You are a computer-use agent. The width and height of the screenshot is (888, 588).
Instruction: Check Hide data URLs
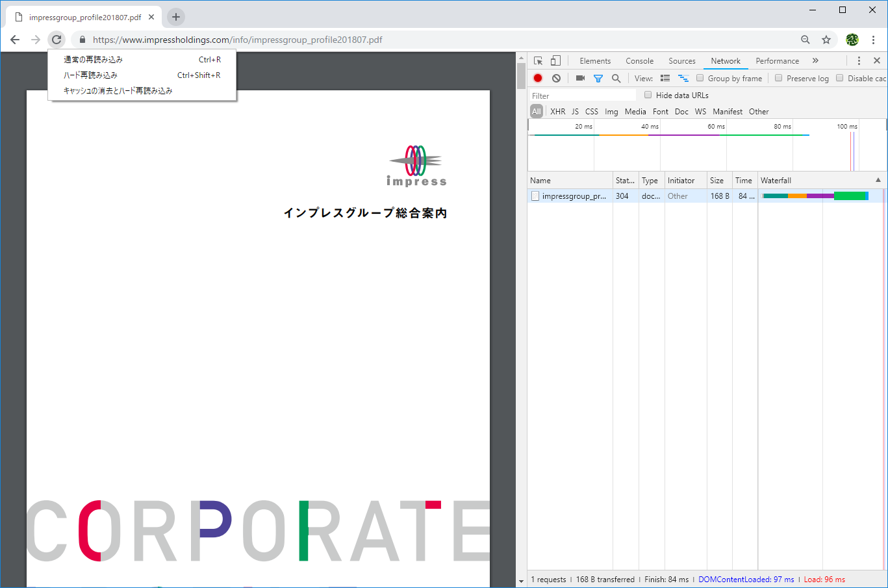(648, 94)
